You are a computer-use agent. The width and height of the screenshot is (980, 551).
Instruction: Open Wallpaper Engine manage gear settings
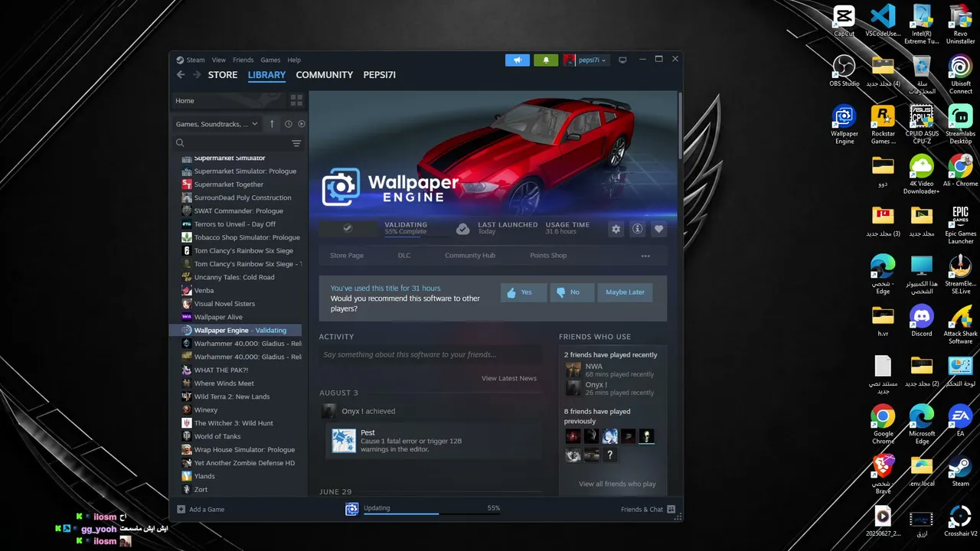coord(616,229)
